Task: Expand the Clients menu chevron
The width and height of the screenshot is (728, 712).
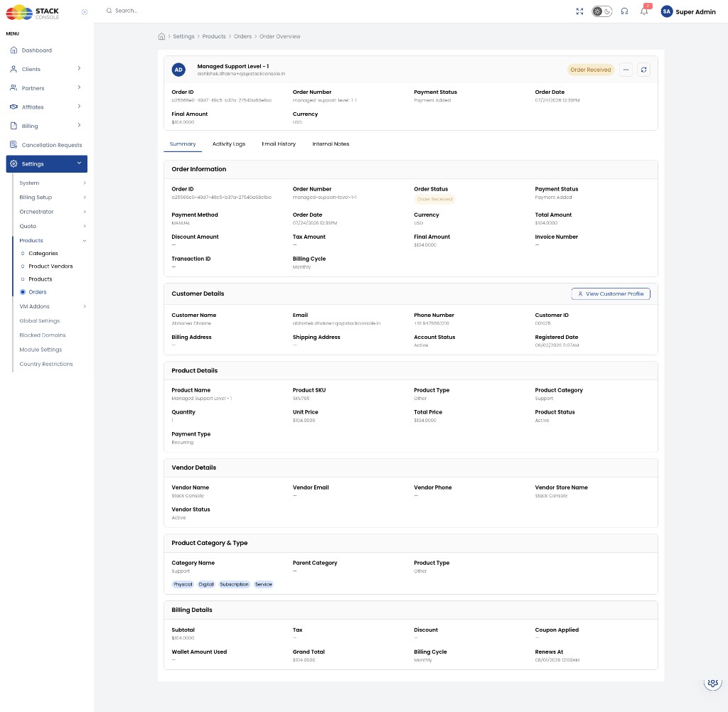Action: pos(79,69)
